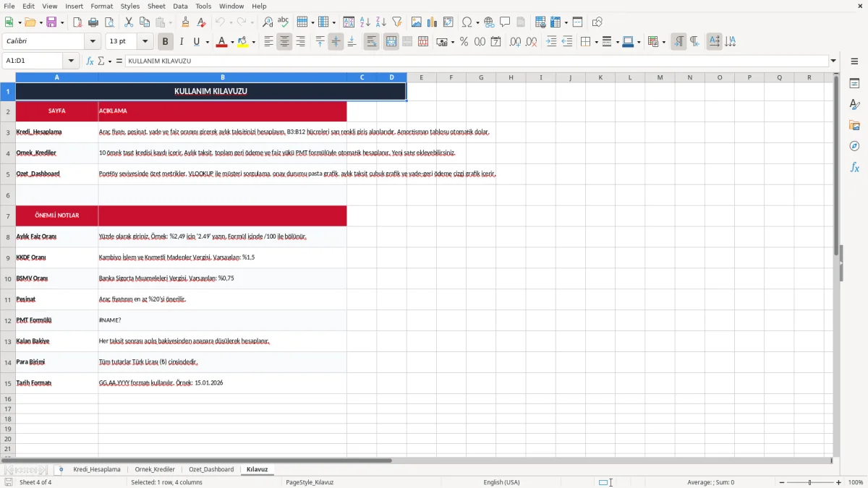Increase indent of cell content

[551, 42]
